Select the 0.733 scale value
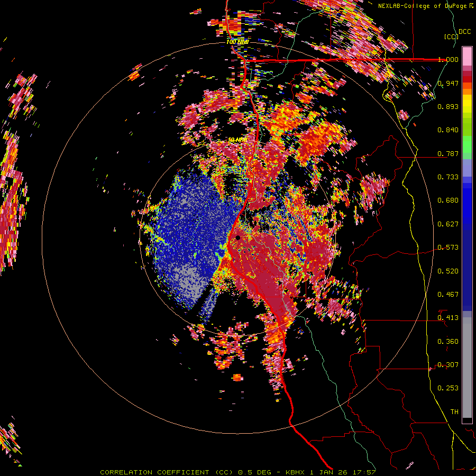 (448, 177)
